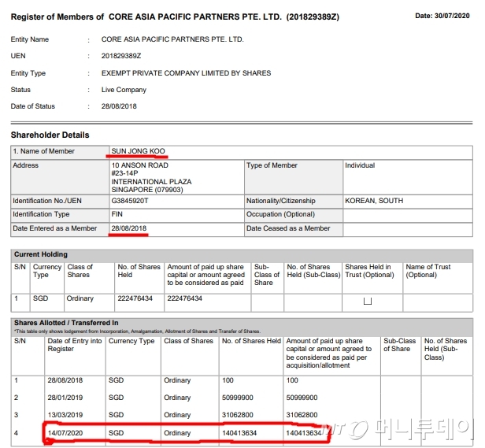Select the Name of Trust (Optional) column header

(x=428, y=271)
